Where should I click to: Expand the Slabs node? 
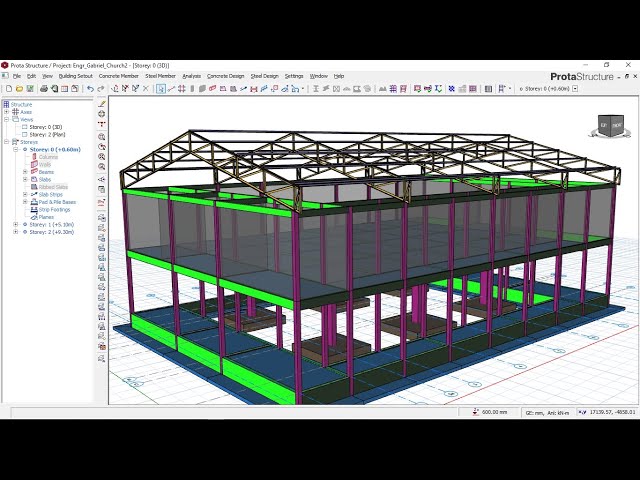[25, 180]
